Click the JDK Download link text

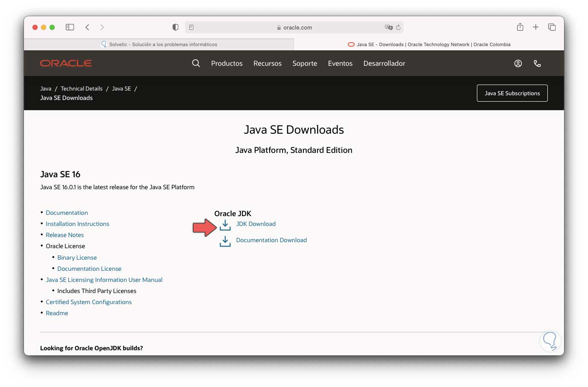[256, 224]
